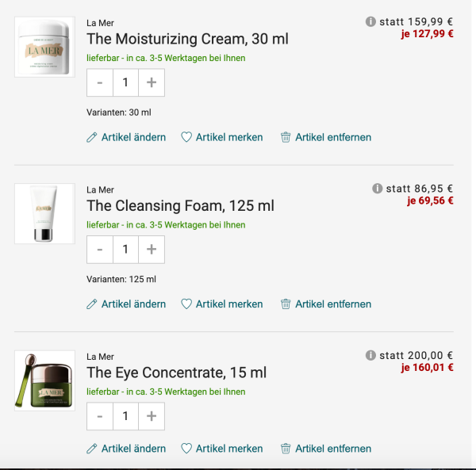
Task: Decrease Cleansing Foam quantity with minus
Action: click(100, 249)
